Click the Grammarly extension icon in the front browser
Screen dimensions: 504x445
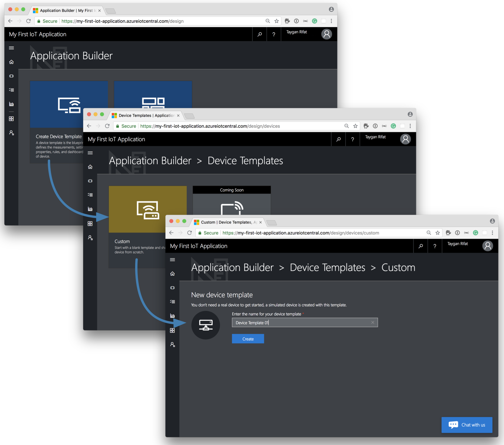pyautogui.click(x=475, y=233)
